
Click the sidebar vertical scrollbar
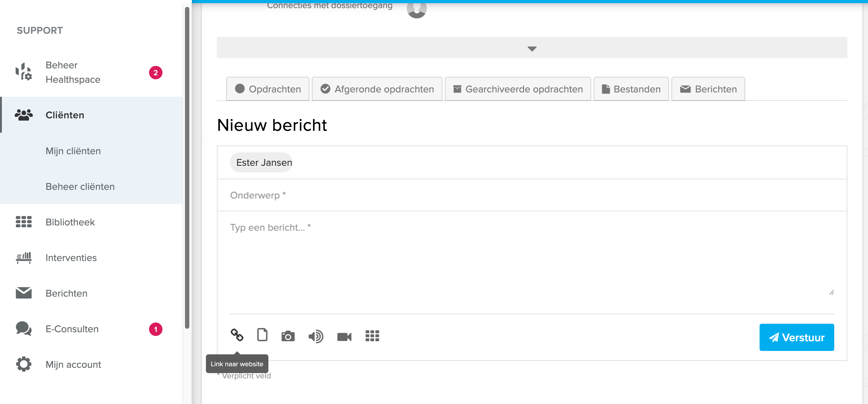coord(187,168)
